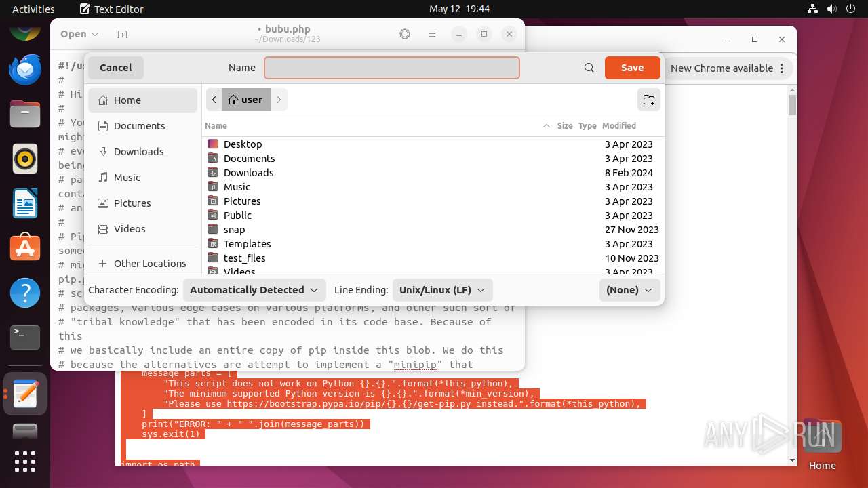Click New Chrome available notice
Viewport: 868px width, 488px height.
click(x=722, y=68)
